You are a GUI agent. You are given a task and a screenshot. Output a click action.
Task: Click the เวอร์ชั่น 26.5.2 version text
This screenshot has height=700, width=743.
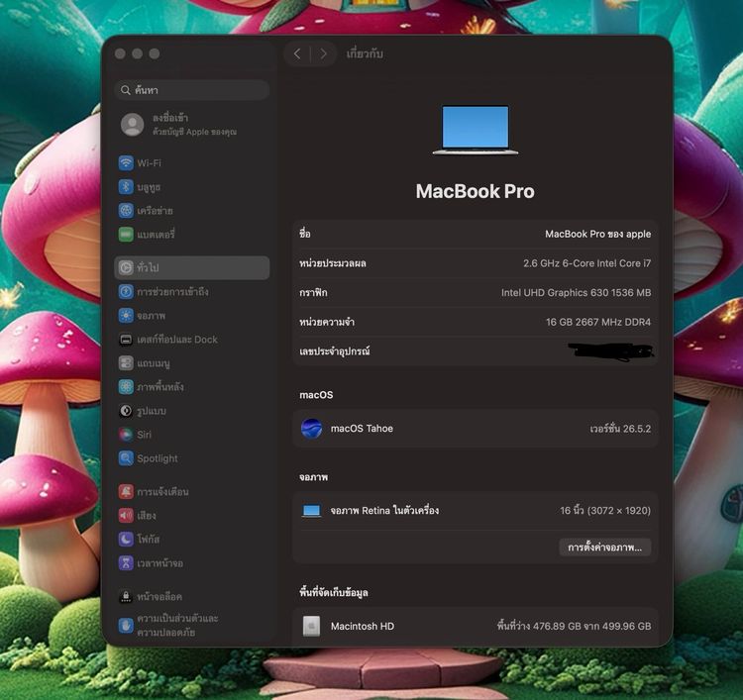click(620, 429)
